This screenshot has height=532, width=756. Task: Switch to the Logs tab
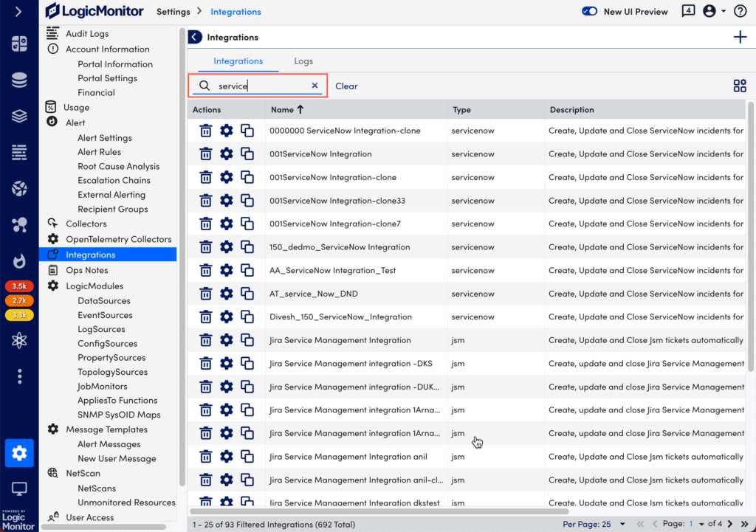(303, 61)
